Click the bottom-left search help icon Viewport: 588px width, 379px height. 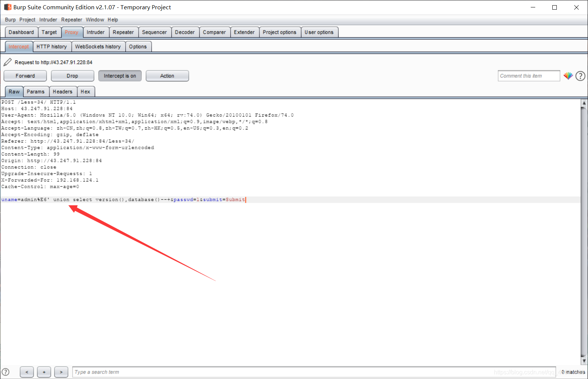tap(6, 372)
